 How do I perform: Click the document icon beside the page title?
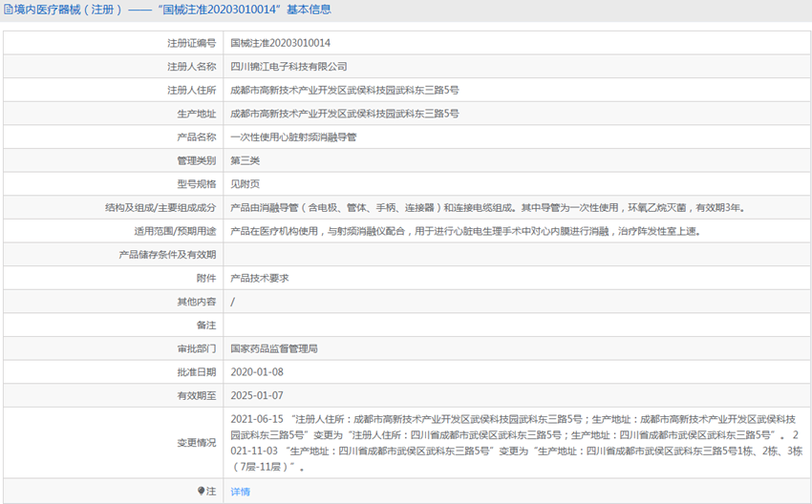(9, 10)
